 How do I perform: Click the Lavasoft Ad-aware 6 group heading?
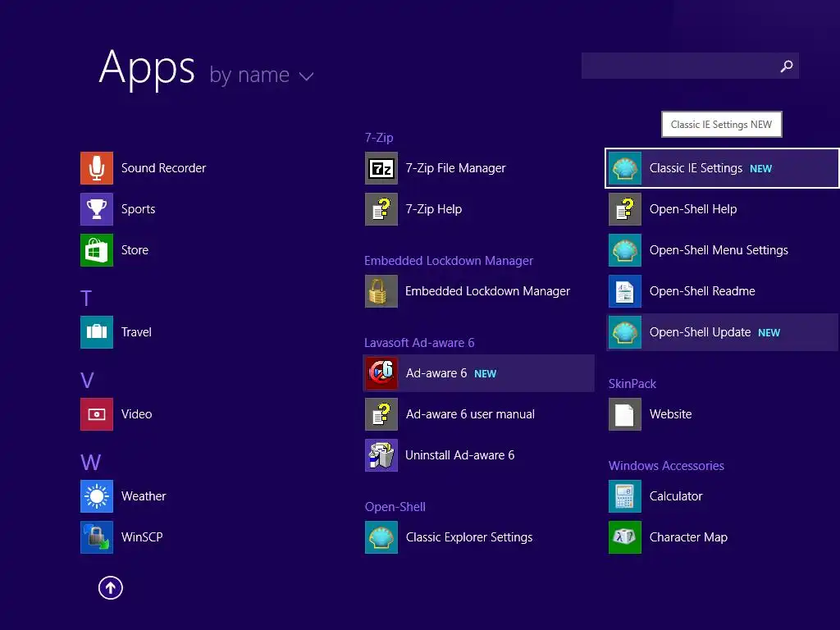click(x=419, y=343)
